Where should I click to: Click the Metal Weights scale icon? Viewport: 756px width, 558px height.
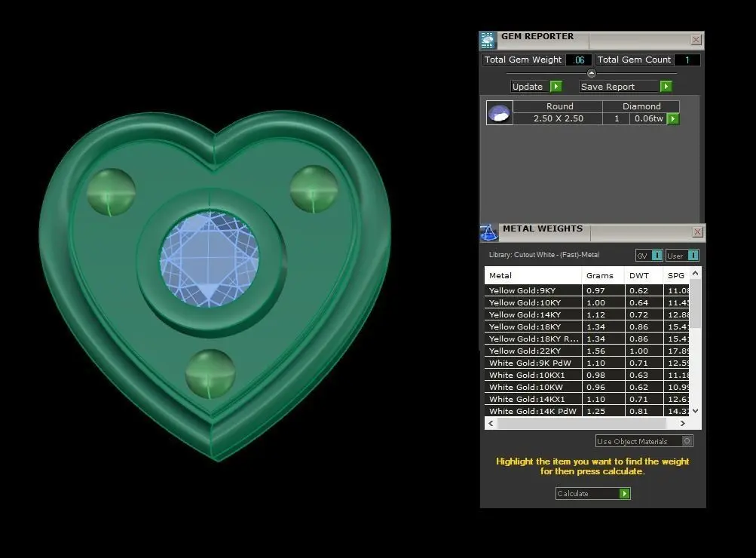[489, 232]
